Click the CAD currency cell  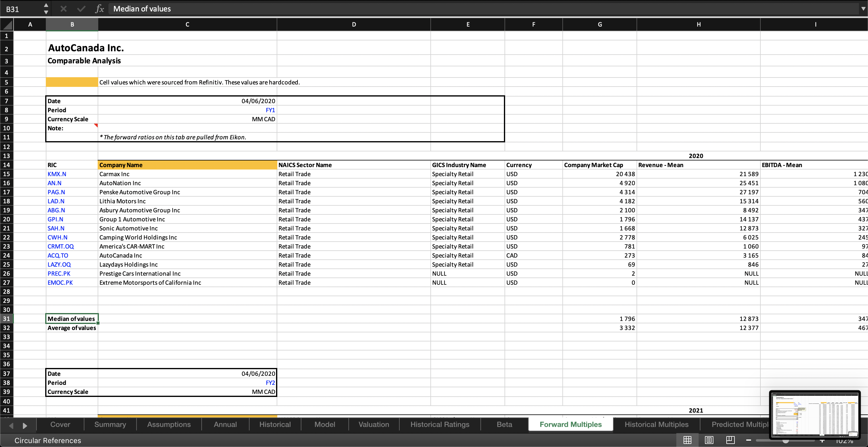pyautogui.click(x=534, y=255)
